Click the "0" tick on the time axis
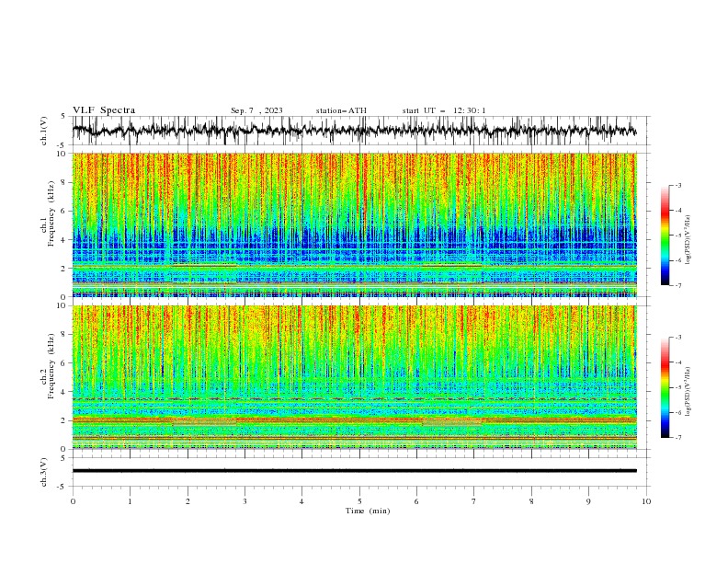 click(73, 501)
